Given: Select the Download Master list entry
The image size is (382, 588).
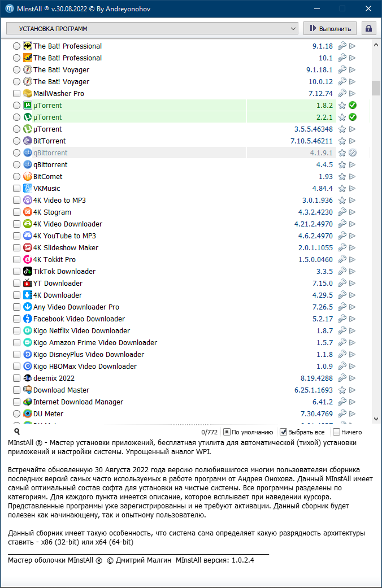Looking at the screenshot, I should tap(61, 390).
